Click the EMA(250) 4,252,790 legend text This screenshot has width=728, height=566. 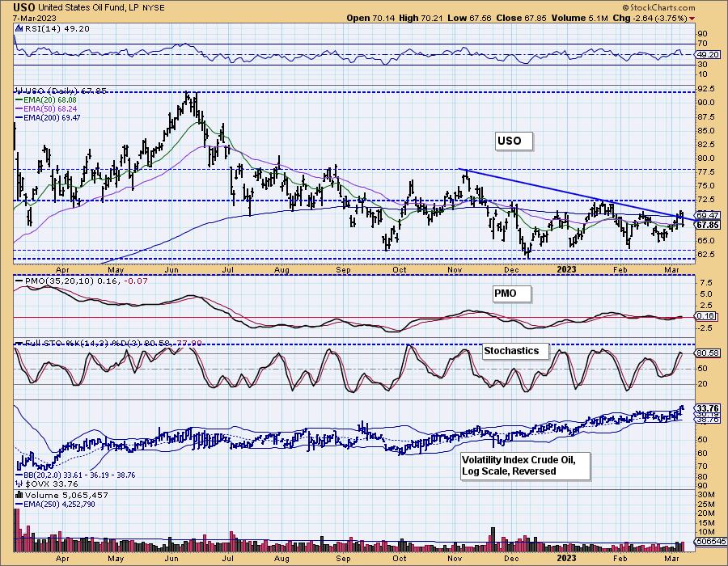60,505
